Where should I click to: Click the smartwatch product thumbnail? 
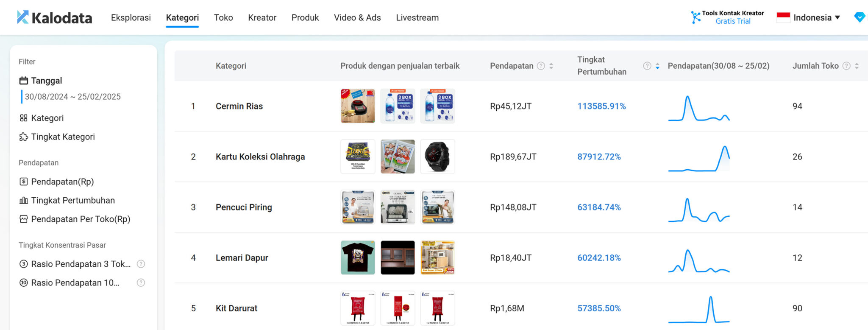coord(437,157)
